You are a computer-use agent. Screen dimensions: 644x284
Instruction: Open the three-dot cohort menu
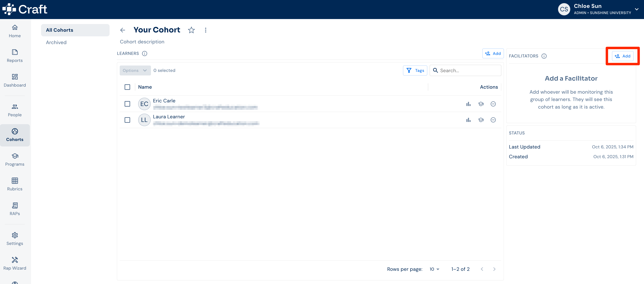pyautogui.click(x=206, y=30)
